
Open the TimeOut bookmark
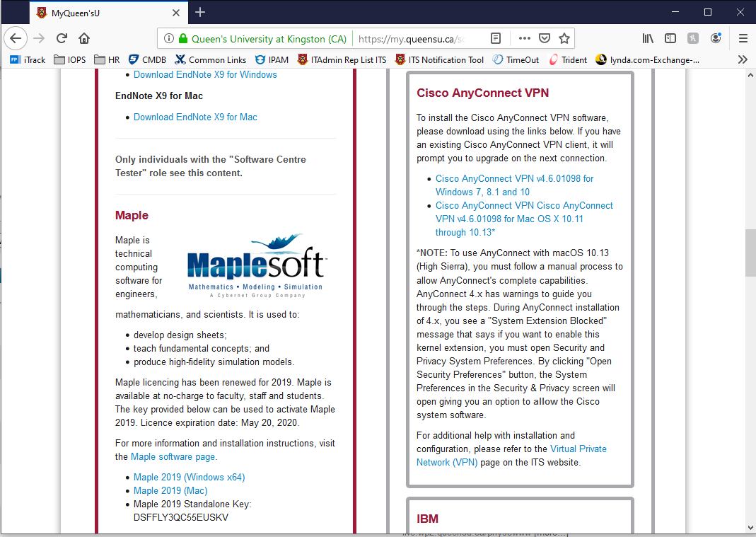tap(516, 60)
